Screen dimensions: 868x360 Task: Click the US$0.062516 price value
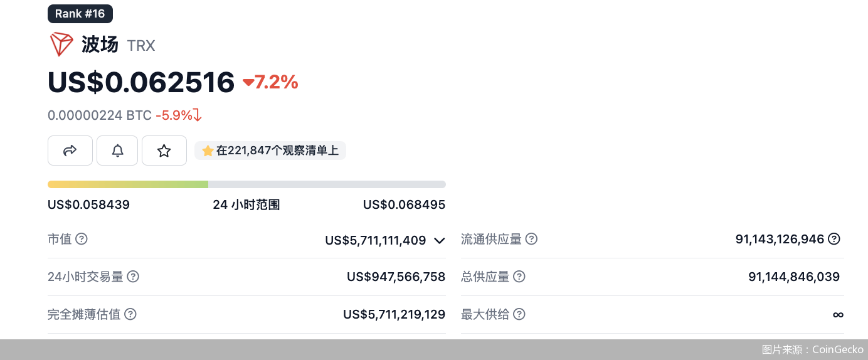click(141, 82)
